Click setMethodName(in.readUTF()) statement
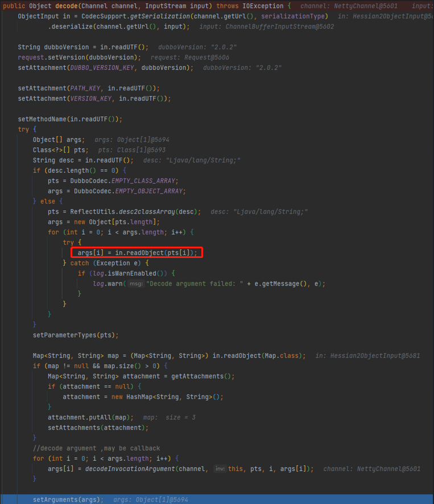 (x=70, y=119)
